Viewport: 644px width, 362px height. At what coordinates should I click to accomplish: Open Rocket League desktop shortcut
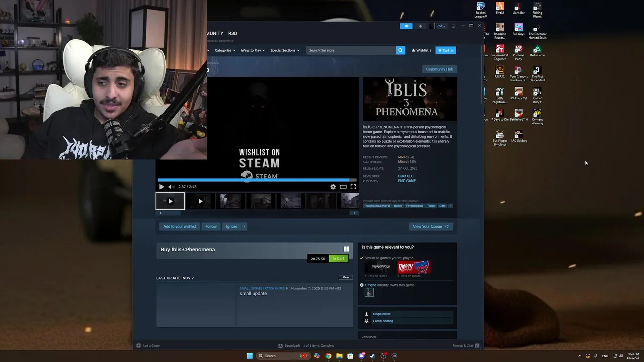(480, 10)
